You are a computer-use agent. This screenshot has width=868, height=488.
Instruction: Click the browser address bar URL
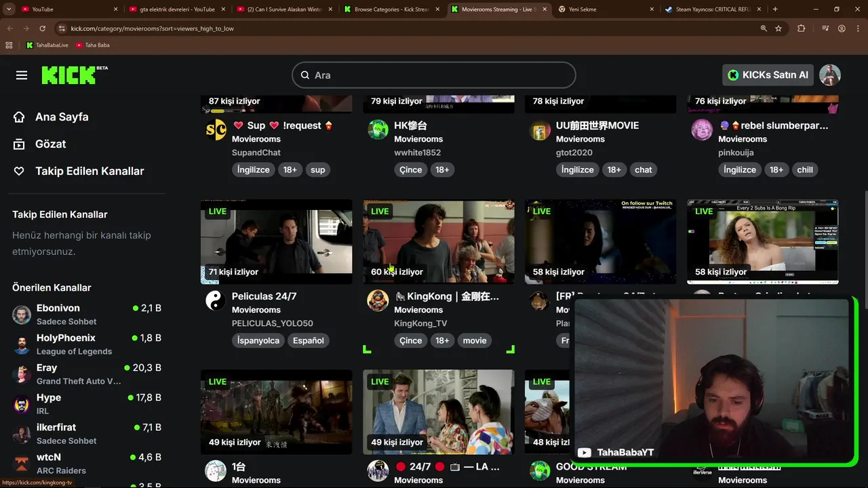coord(153,28)
